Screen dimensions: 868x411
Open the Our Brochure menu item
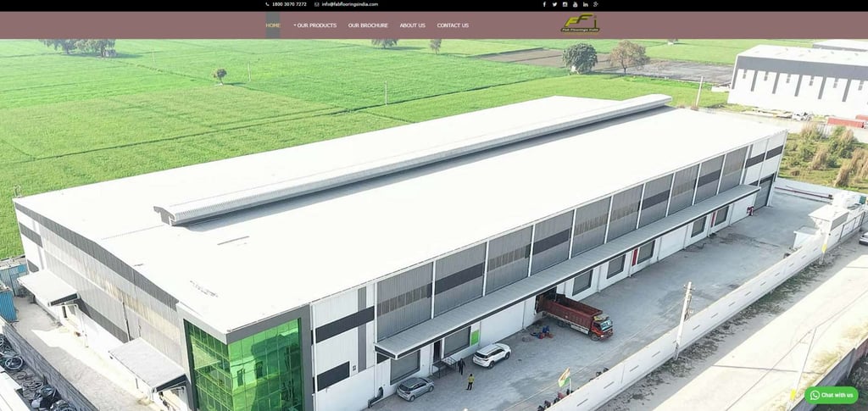coord(368,25)
